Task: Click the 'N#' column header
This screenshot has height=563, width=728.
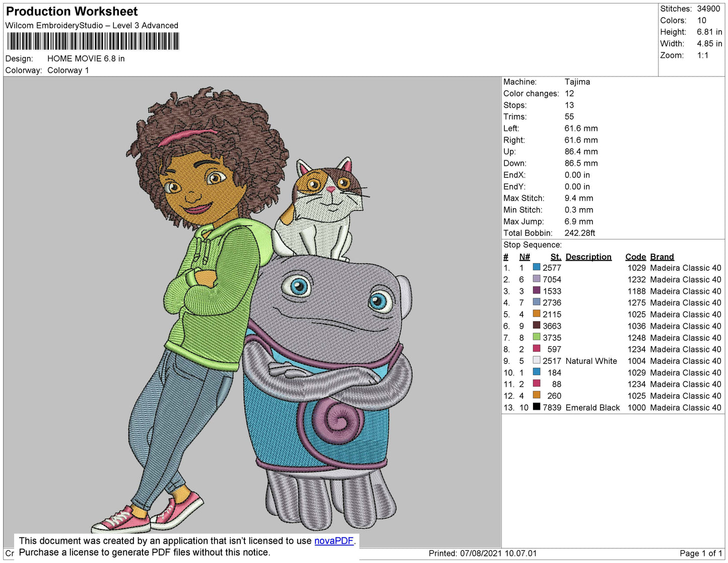Action: [x=524, y=257]
